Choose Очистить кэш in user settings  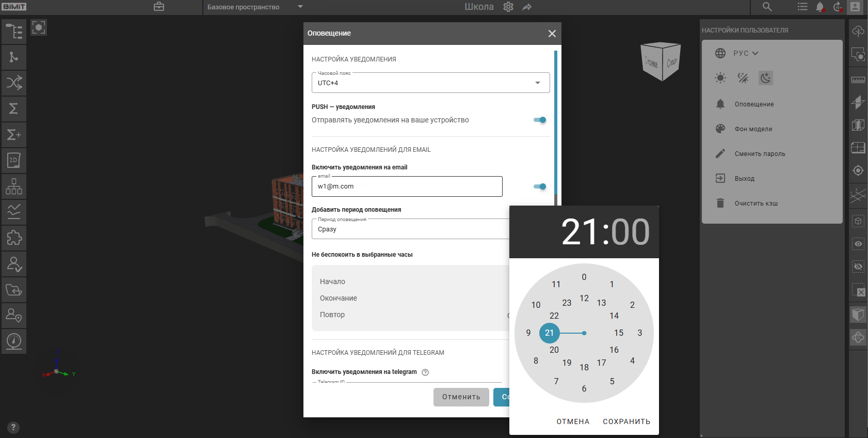point(756,204)
